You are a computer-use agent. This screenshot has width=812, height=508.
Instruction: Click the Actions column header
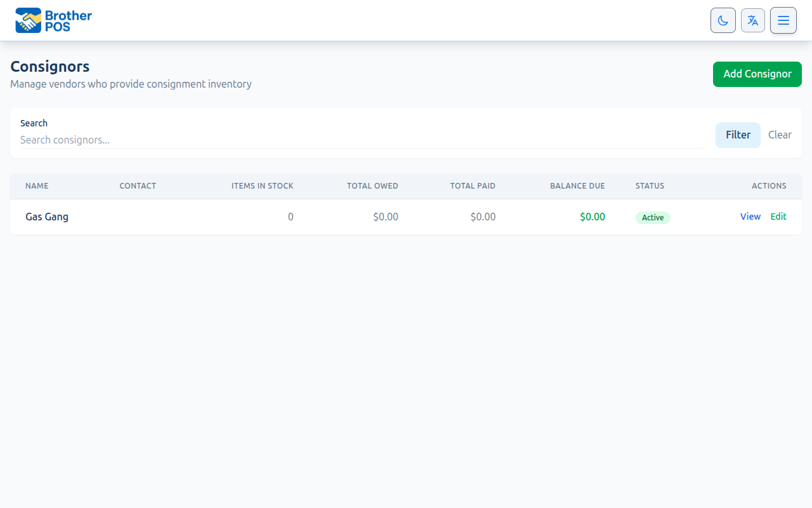click(x=769, y=186)
